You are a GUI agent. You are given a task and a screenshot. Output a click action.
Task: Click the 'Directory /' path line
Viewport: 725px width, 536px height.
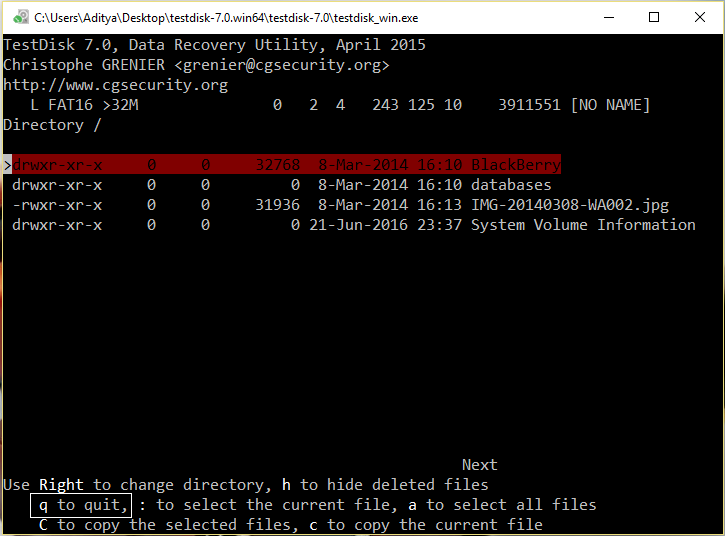click(52, 125)
